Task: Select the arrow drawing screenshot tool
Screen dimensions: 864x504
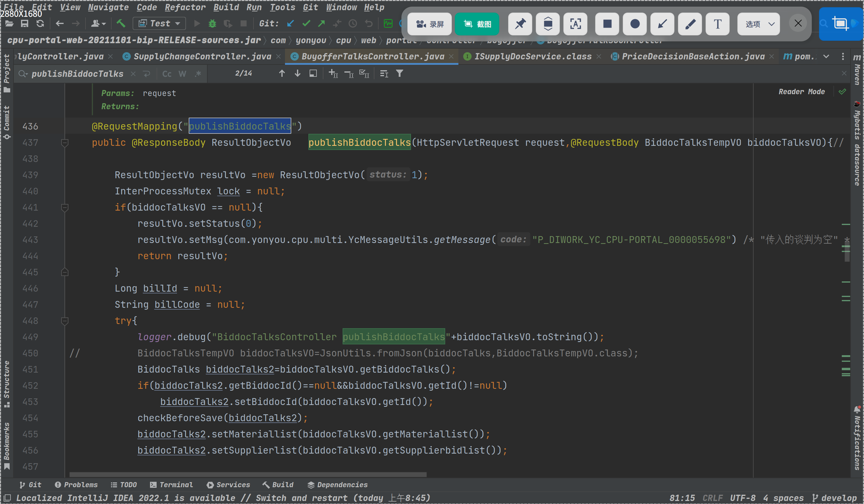Action: (662, 24)
